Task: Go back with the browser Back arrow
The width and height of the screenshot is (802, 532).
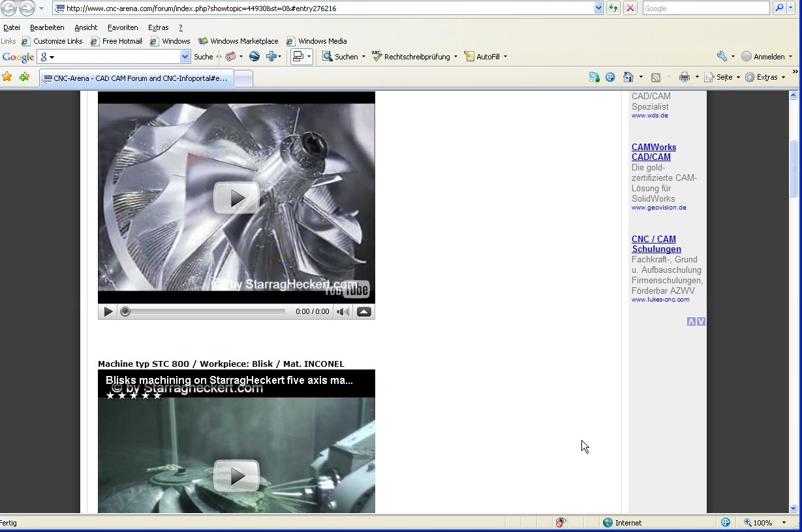Action: click(8, 8)
